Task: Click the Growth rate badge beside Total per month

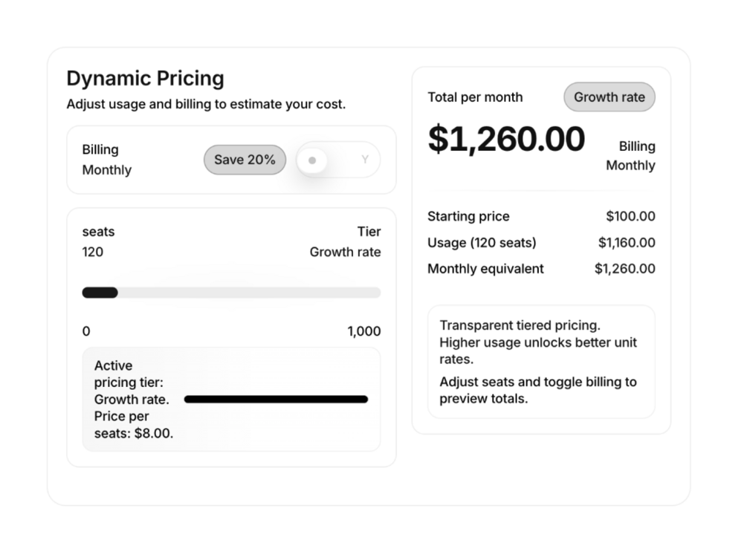Action: [609, 97]
